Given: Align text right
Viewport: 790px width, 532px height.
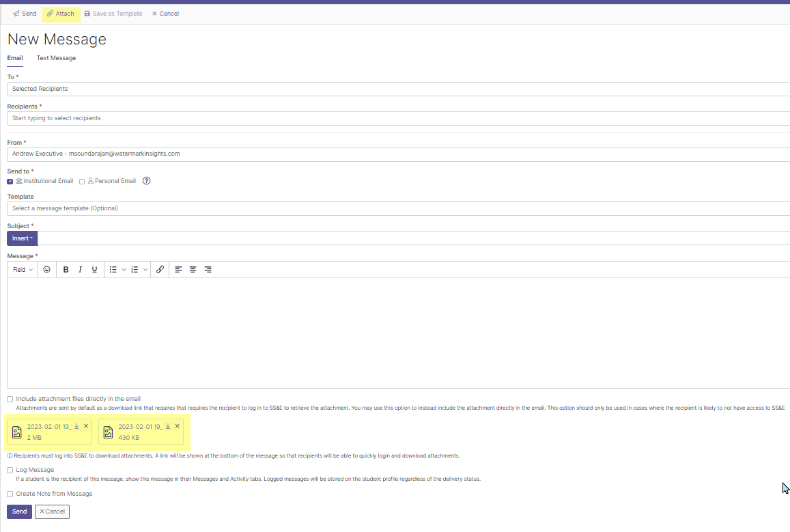Looking at the screenshot, I should click(x=208, y=270).
